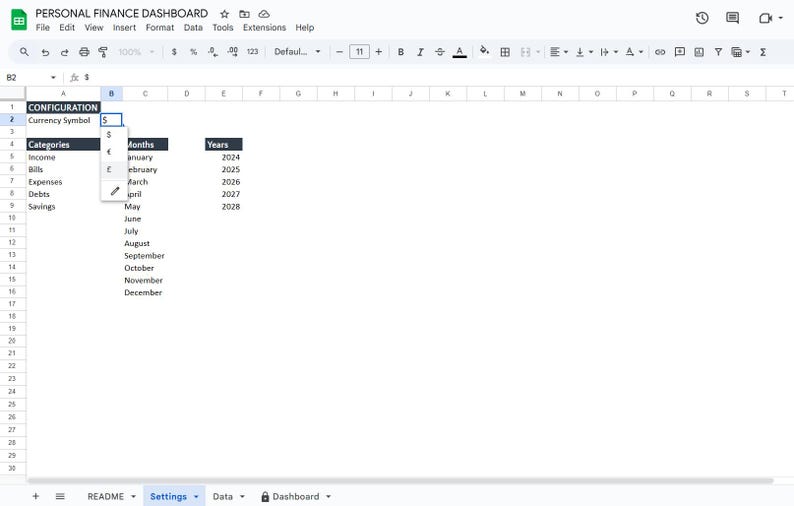Viewport: 794px width, 506px height.
Task: Open the Extensions menu
Action: (x=264, y=27)
